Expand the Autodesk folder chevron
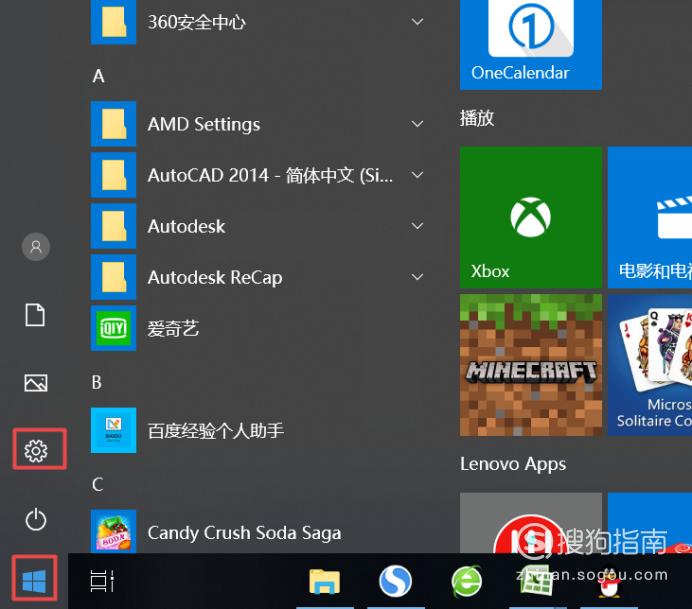The height and width of the screenshot is (609, 692). pyautogui.click(x=417, y=226)
